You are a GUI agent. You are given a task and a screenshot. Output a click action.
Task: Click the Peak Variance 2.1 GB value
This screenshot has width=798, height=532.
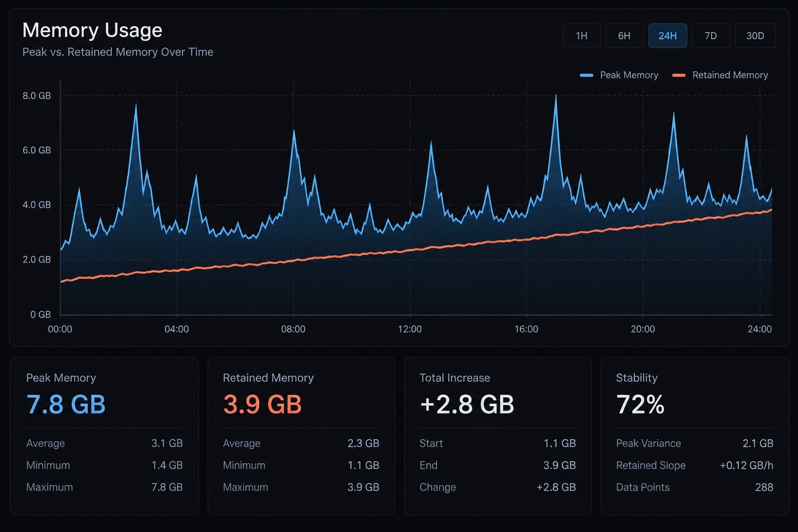click(758, 443)
